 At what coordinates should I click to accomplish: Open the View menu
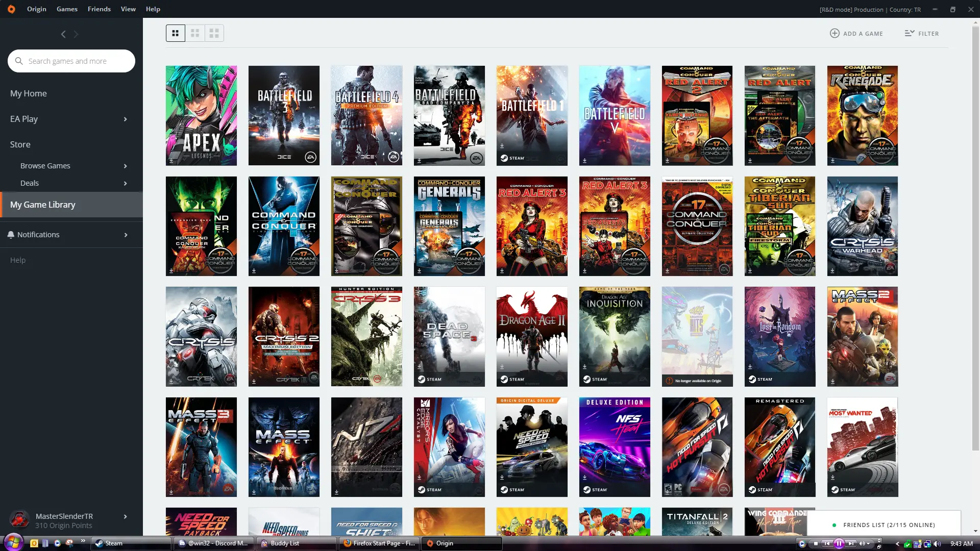[128, 9]
